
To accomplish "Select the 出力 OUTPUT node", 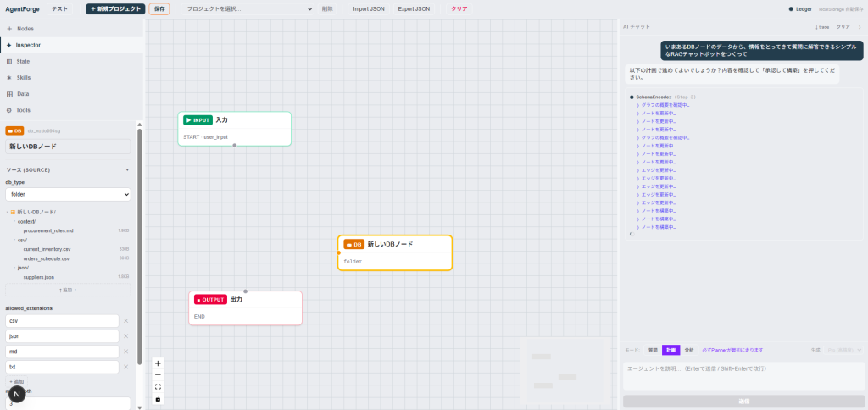I will coord(245,308).
